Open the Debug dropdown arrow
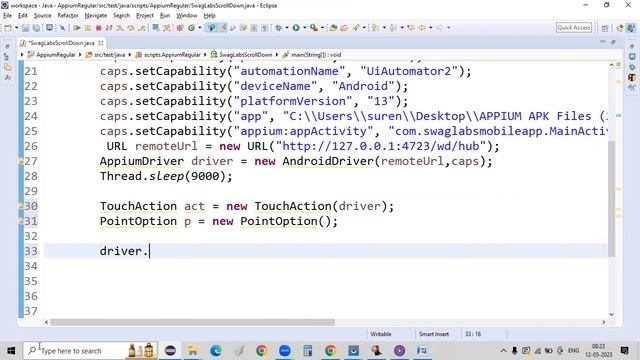Viewport: 640px width, 360px height. [287, 28]
